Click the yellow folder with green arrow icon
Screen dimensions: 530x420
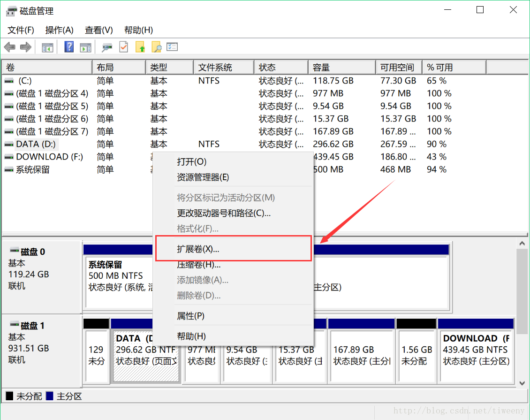click(x=140, y=47)
